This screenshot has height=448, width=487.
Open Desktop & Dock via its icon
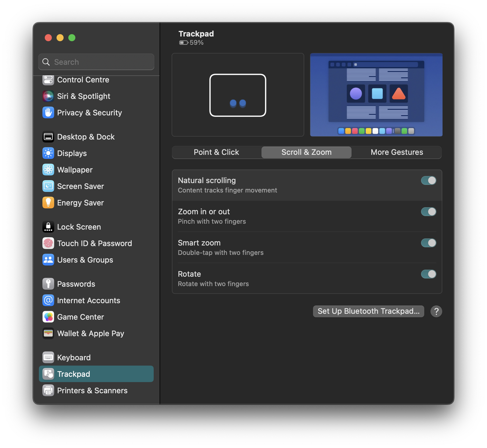(x=48, y=137)
